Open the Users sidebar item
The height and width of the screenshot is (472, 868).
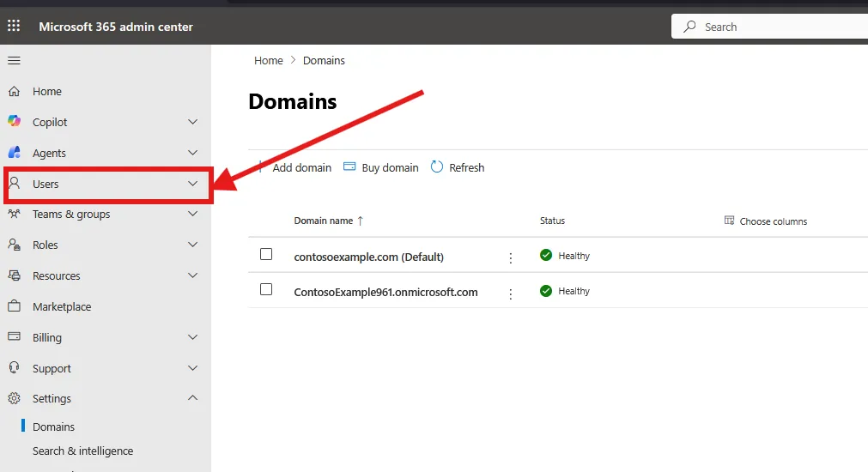[108, 184]
